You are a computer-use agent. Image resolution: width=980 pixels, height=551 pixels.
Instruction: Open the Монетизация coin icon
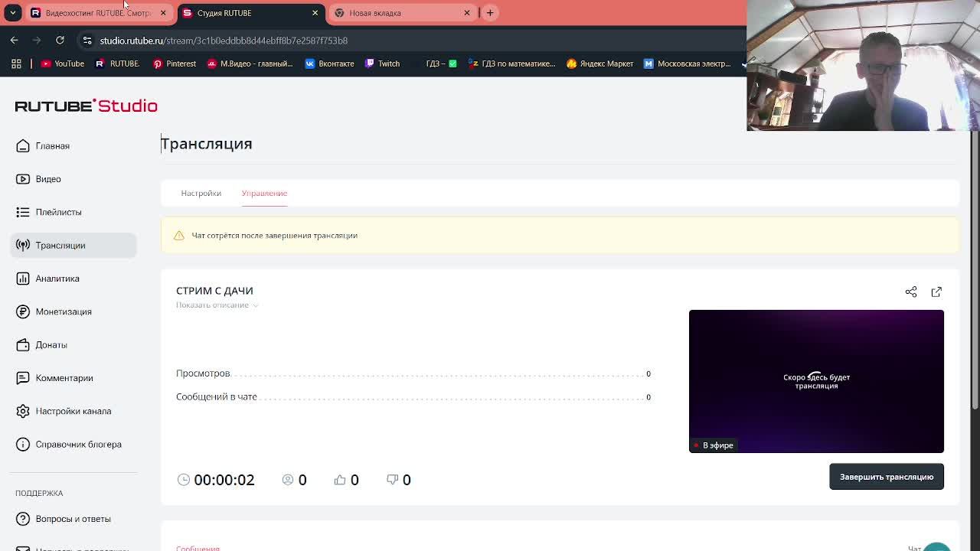point(23,311)
